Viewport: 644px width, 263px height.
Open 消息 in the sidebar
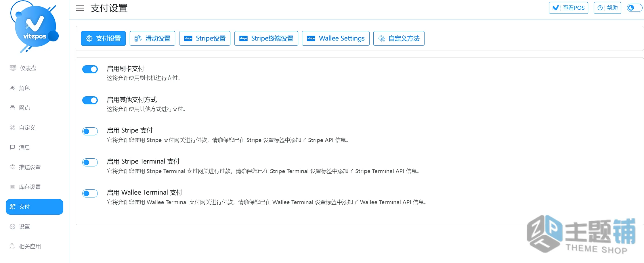(35, 147)
